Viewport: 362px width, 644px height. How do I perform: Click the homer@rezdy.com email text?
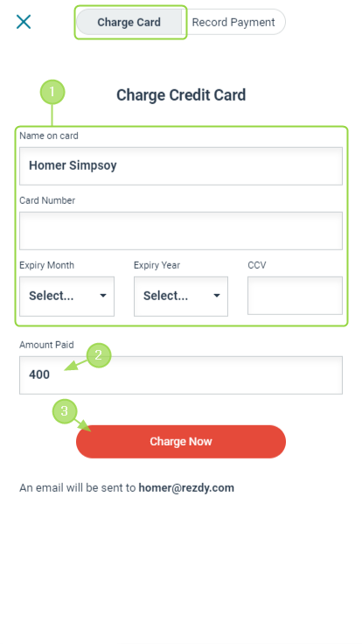(186, 488)
